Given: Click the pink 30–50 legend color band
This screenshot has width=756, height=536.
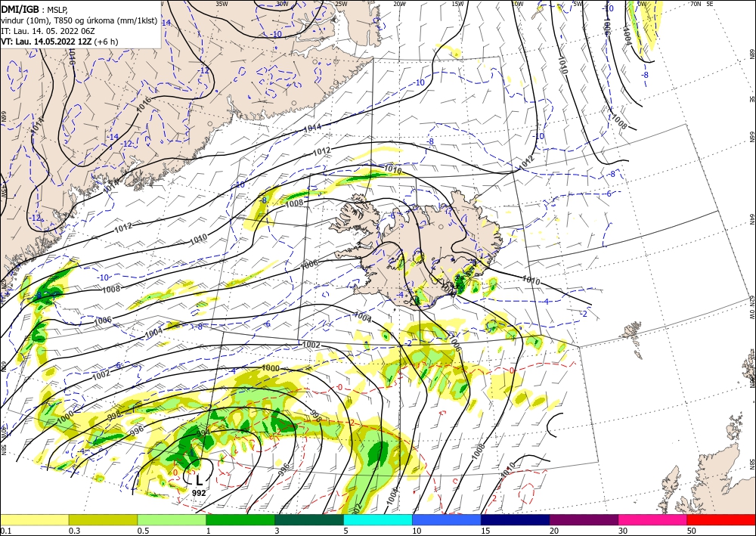Looking at the screenshot, I should click(653, 519).
